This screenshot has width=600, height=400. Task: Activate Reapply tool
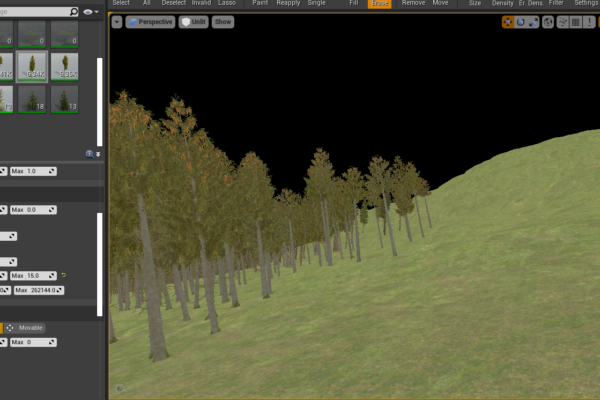tap(289, 3)
